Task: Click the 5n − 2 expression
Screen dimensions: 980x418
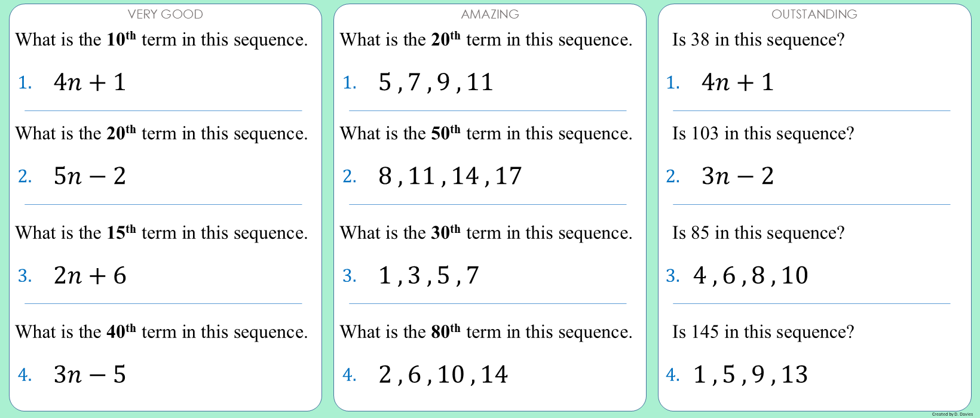Action: point(90,176)
